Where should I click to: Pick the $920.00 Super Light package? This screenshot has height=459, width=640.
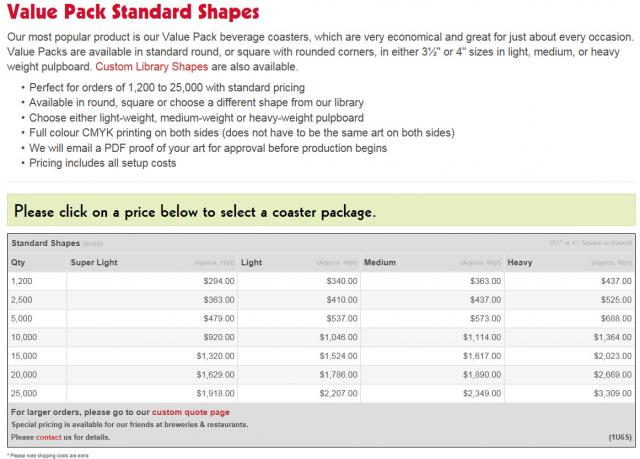tap(213, 336)
